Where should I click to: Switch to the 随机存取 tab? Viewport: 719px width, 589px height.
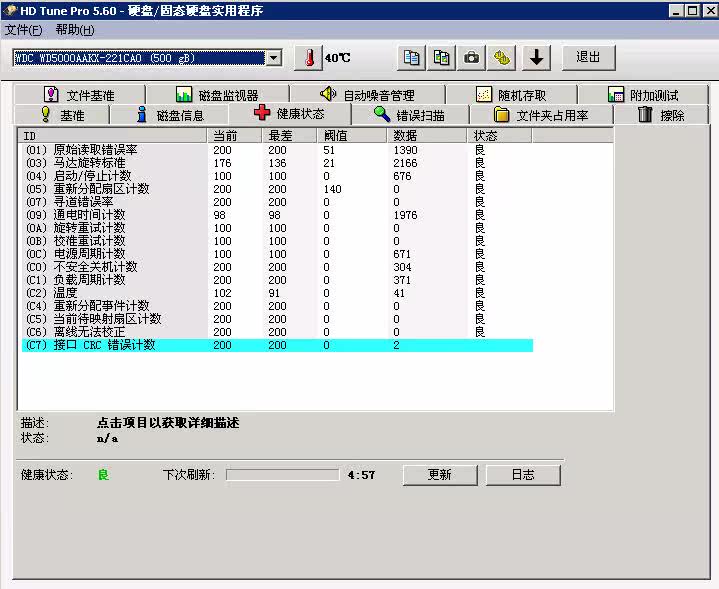[x=511, y=95]
